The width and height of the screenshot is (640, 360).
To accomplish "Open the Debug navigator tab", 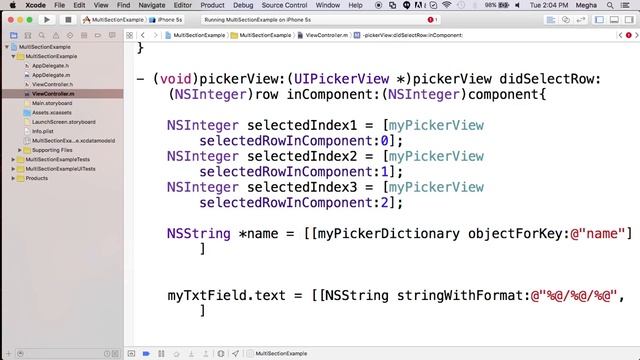I will pos(84,36).
